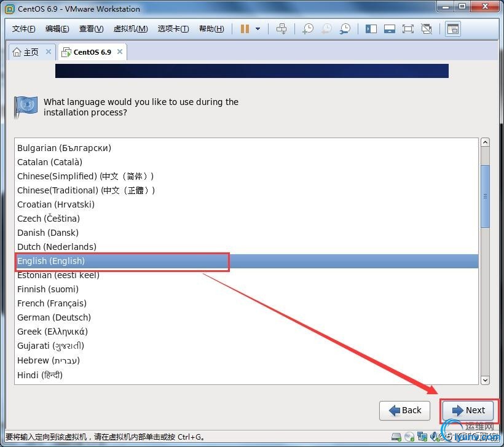Go Back to the previous installer step

(x=404, y=410)
